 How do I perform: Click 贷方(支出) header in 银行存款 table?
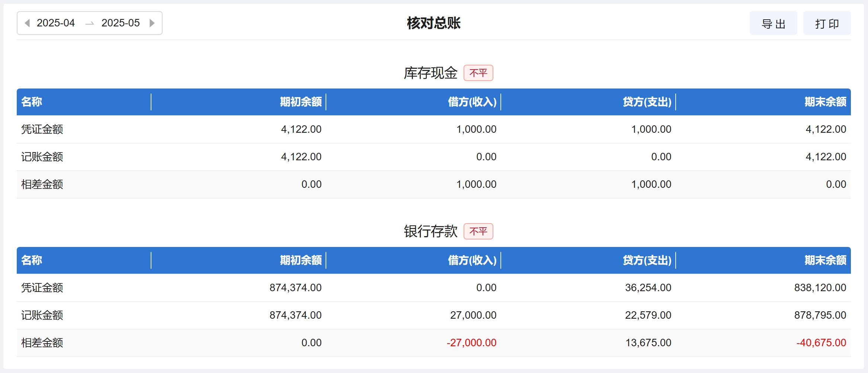click(x=647, y=260)
